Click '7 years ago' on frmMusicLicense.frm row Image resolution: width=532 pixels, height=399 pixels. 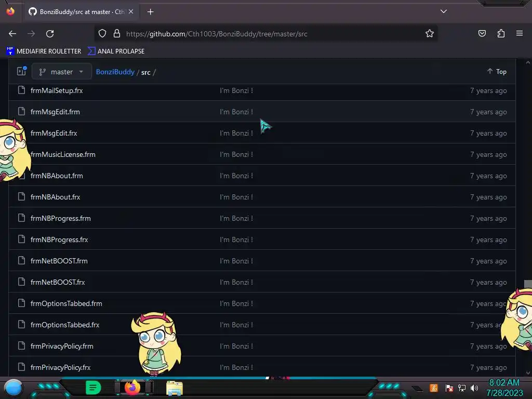point(488,155)
